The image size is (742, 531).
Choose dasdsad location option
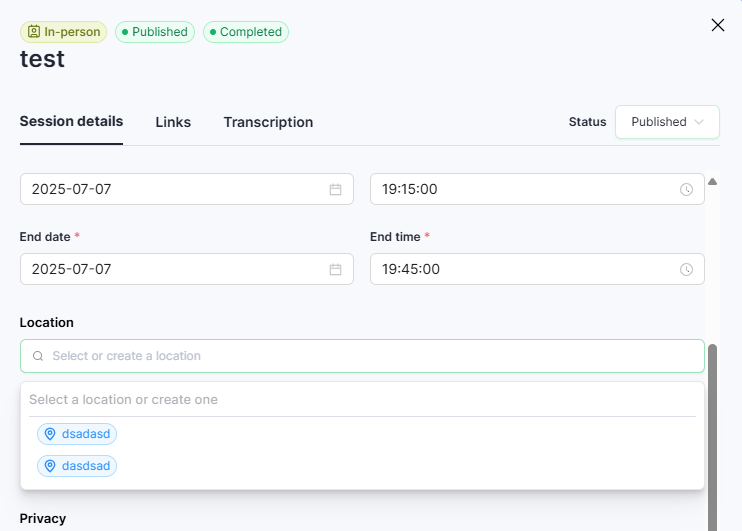(x=77, y=466)
